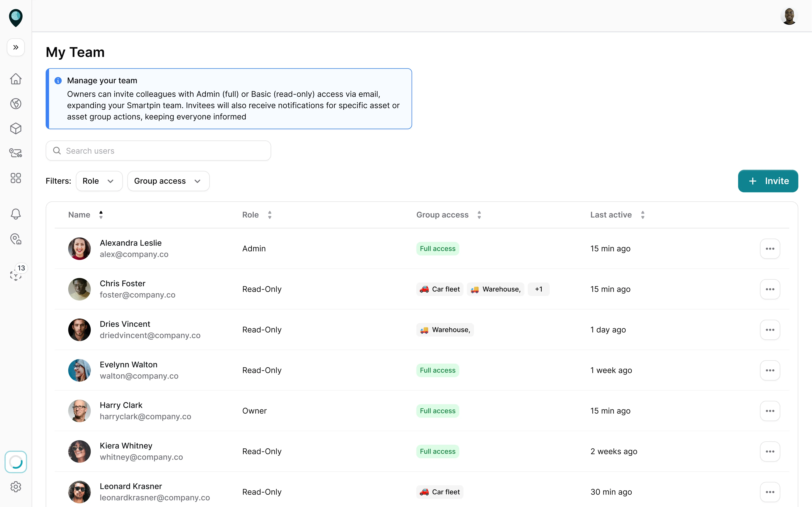Select the route tracking pin icon
812x507 pixels.
pos(15,153)
